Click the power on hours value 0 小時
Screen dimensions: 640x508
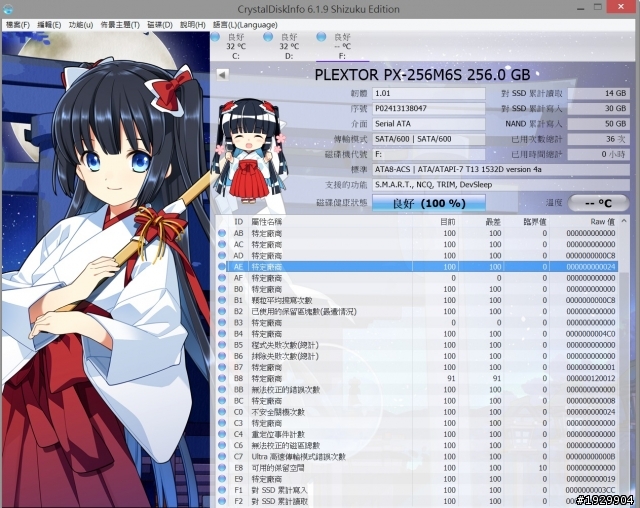pos(598,154)
